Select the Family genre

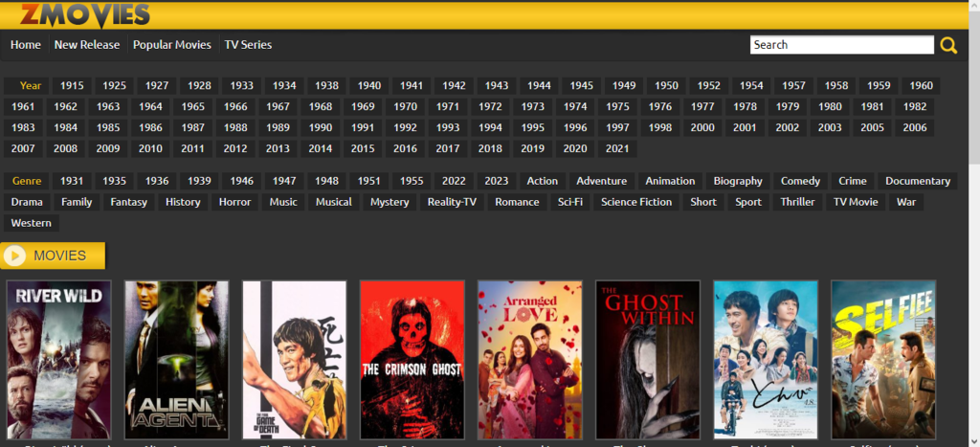click(77, 203)
